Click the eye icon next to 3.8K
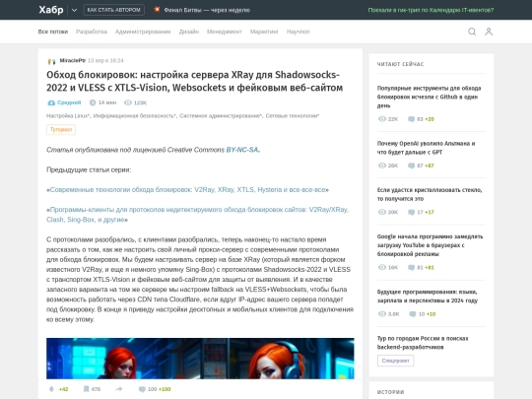532x399 pixels. tap(382, 314)
